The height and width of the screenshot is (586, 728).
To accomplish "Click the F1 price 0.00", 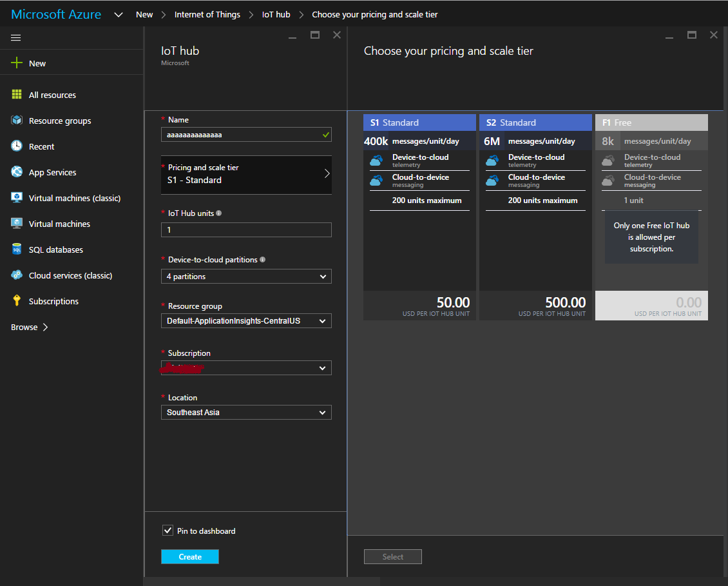I will 689,302.
